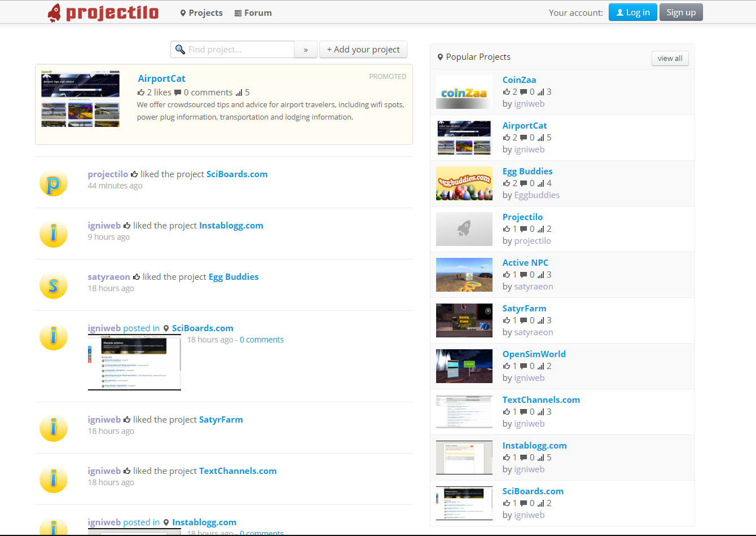Click the thumbs-up icon under Instablogg.com
Screen dimensions: 756x536
(507, 458)
